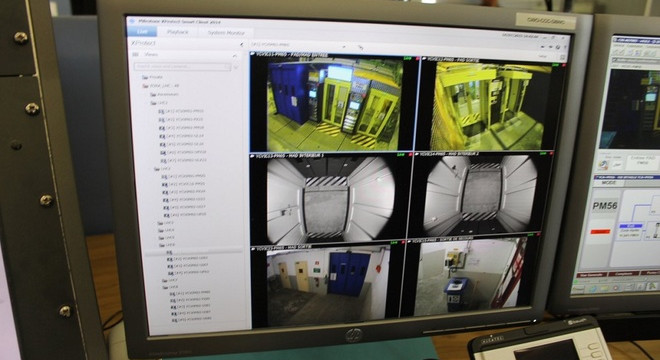
Task: Click the green Live indicator on the MAD SORTIE feed
Action: [x=394, y=243]
